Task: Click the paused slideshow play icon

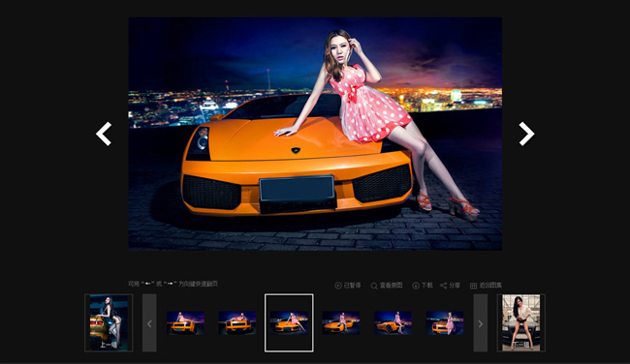Action: click(x=338, y=286)
